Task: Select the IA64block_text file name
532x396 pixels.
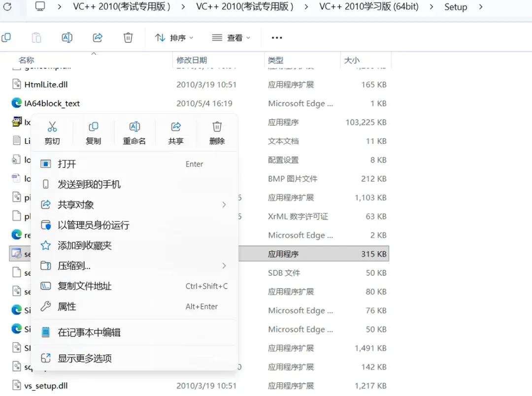Action: tap(52, 103)
